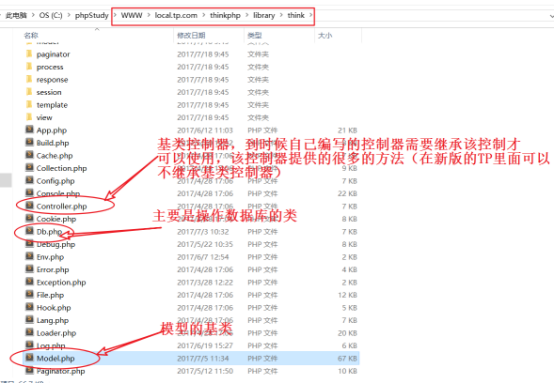Select the Lang.php file icon
This screenshot has height=384, width=554.
pyautogui.click(x=30, y=320)
